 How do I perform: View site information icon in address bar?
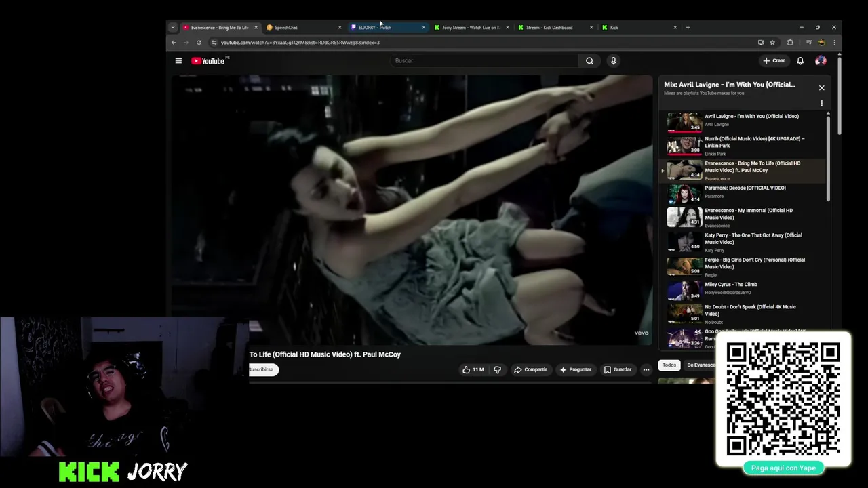214,43
